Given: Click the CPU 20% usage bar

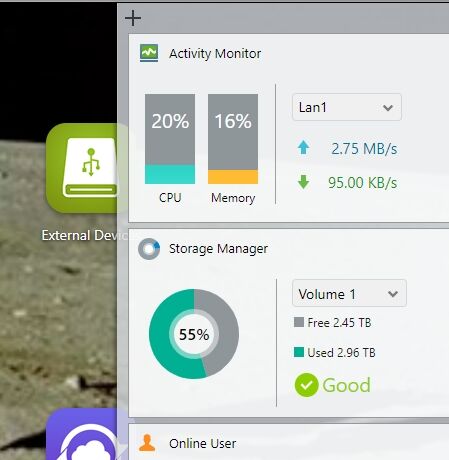Looking at the screenshot, I should pyautogui.click(x=170, y=139).
